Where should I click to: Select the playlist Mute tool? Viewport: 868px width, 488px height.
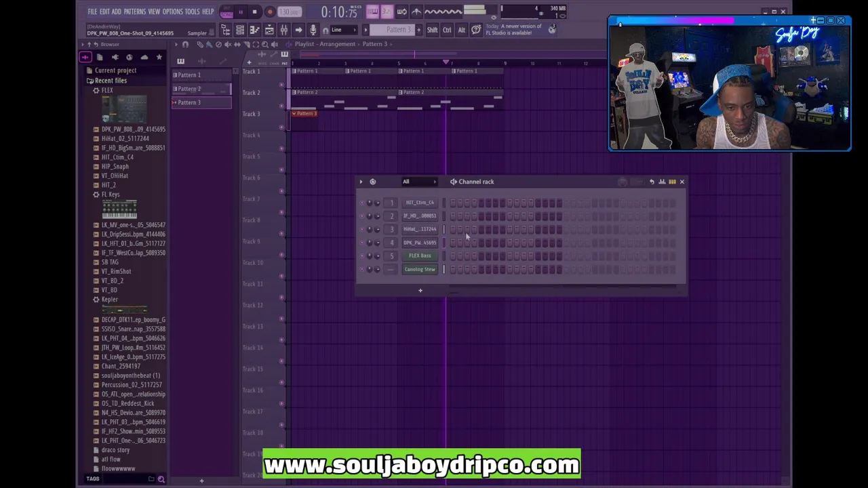228,44
